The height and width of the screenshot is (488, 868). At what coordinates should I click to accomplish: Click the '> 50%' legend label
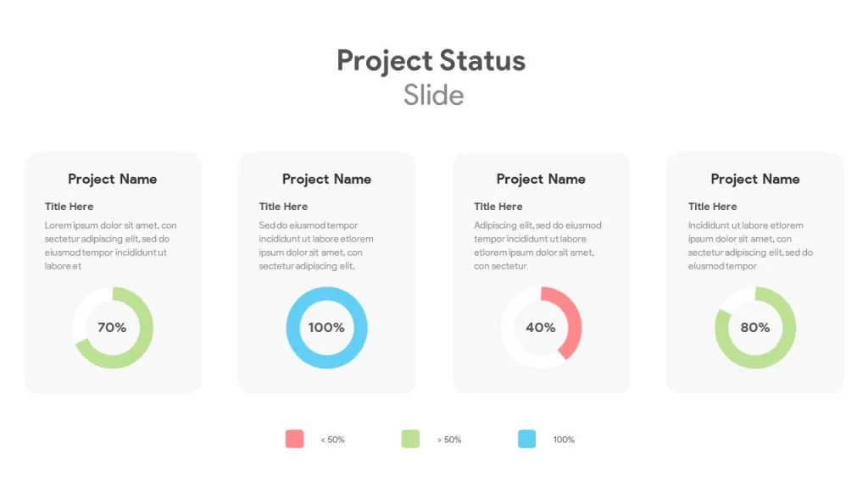click(x=449, y=440)
